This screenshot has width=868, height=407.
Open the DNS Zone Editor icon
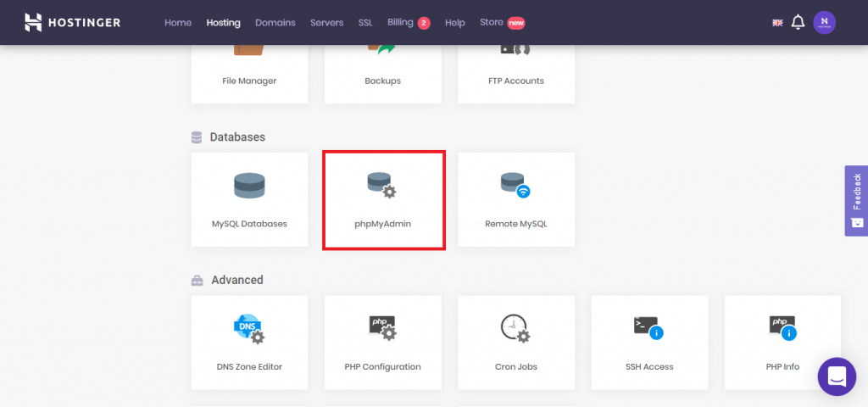pos(249,328)
